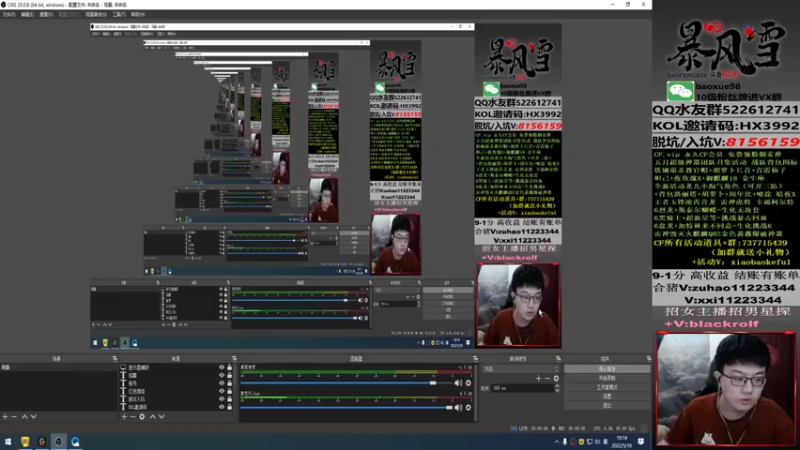
Task: Remove selected source with minus icon
Action: (133, 417)
